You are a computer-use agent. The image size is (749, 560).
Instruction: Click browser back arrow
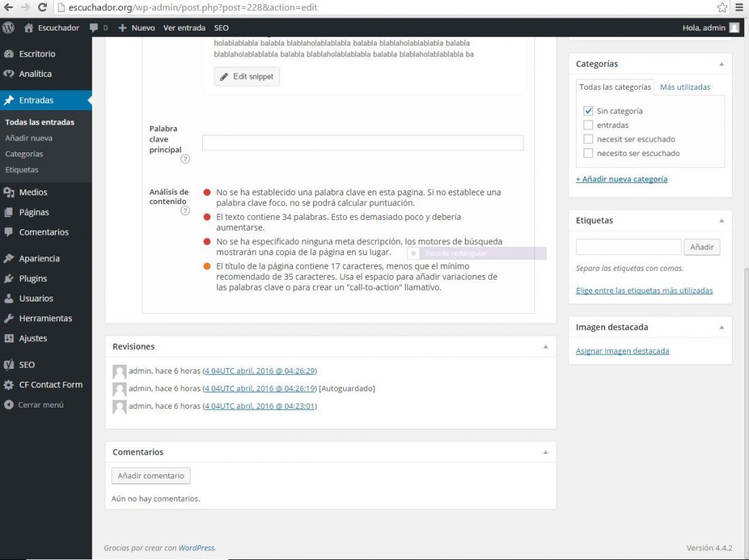pos(9,7)
